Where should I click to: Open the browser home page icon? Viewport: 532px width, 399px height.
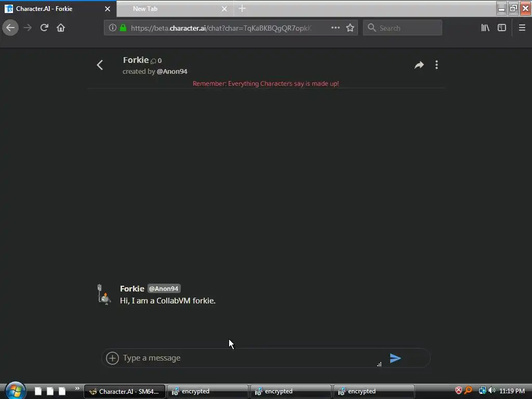coord(61,28)
